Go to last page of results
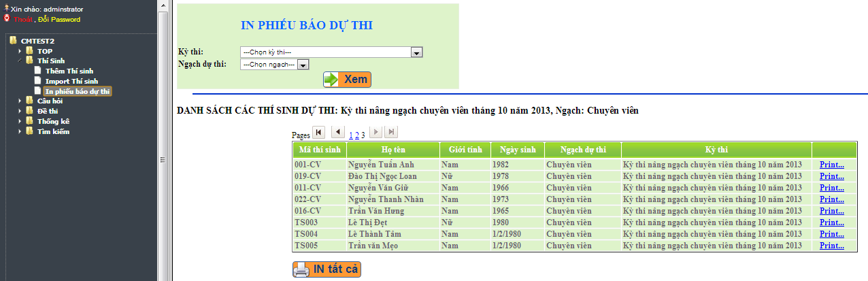 [391, 132]
